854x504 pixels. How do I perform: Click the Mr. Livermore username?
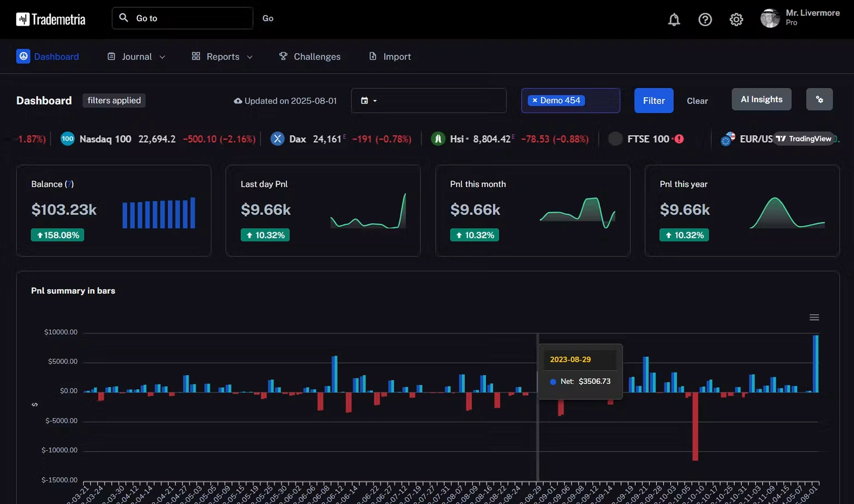point(813,13)
